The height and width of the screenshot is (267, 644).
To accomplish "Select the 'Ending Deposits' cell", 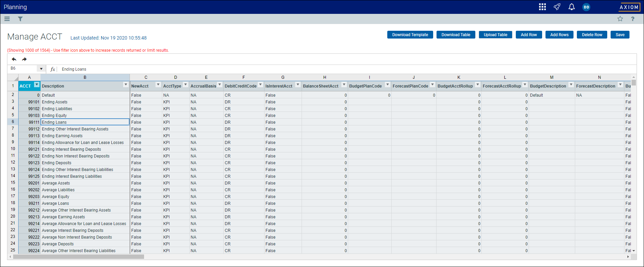I will click(85, 163).
